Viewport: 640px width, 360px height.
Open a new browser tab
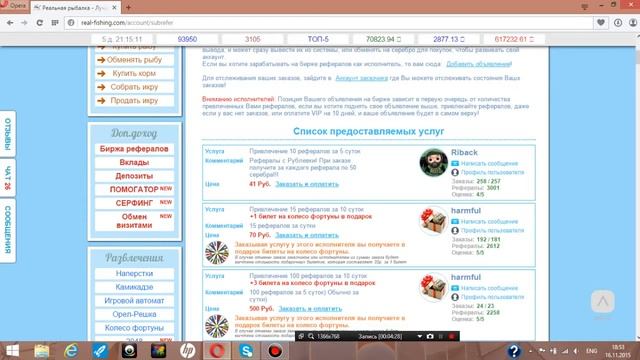pyautogui.click(x=129, y=7)
